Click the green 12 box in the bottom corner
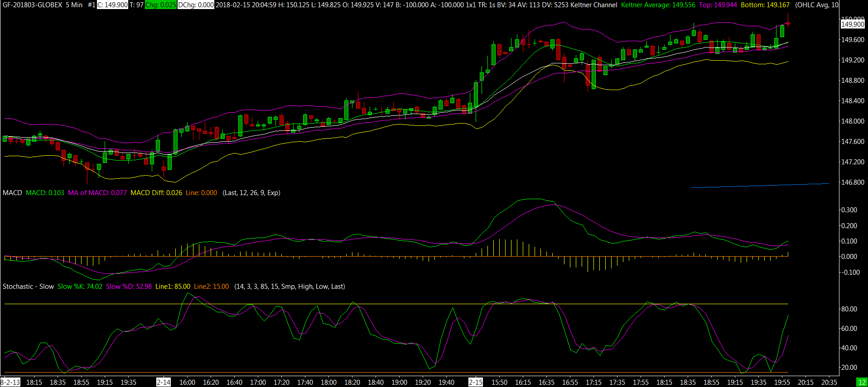 pyautogui.click(x=861, y=382)
